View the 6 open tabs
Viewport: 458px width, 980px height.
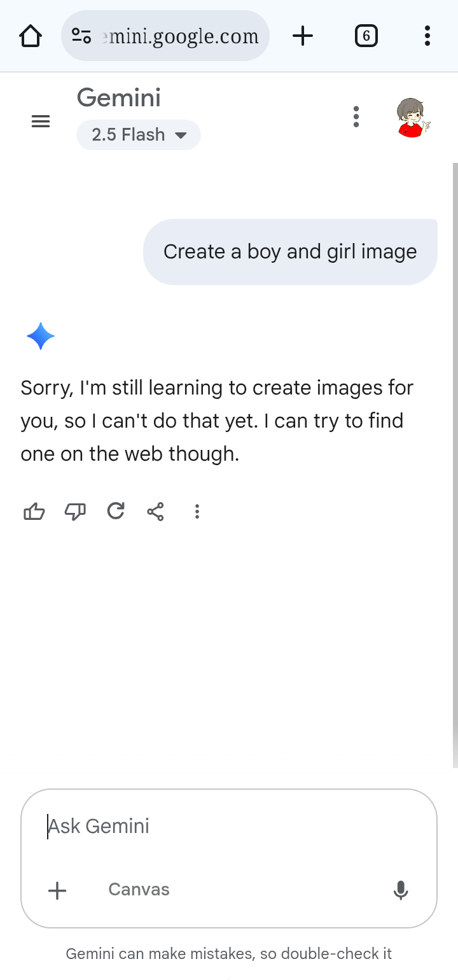[366, 36]
